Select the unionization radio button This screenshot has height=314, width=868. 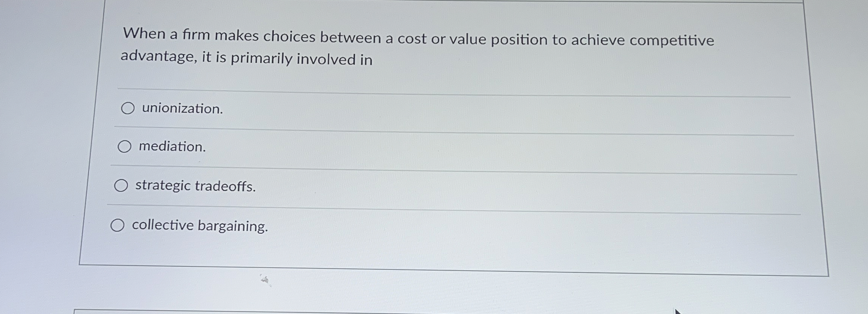coord(128,109)
